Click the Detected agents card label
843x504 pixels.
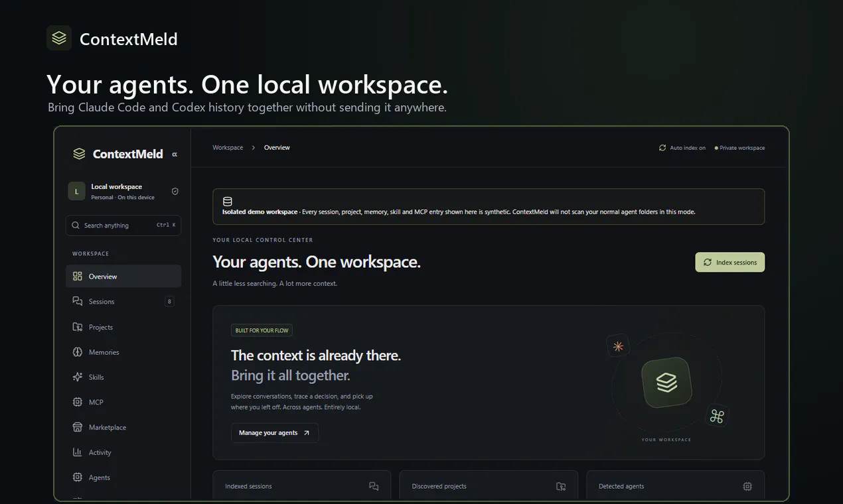[621, 486]
